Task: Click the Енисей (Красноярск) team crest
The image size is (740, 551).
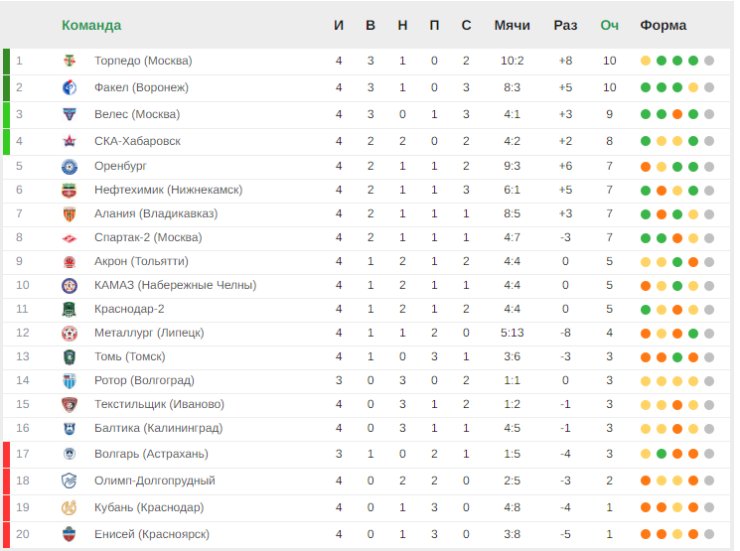Action: [70, 534]
